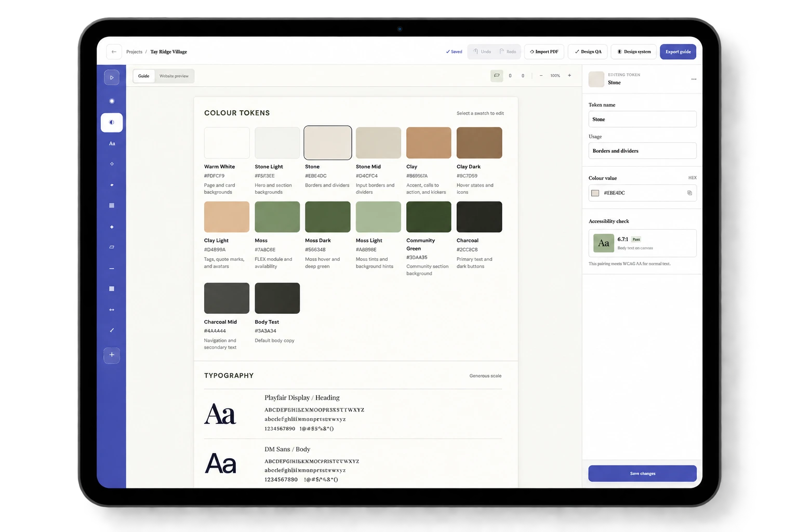This screenshot has width=798, height=532.
Task: Click the Playfair Display / Heading label
Action: 302,398
